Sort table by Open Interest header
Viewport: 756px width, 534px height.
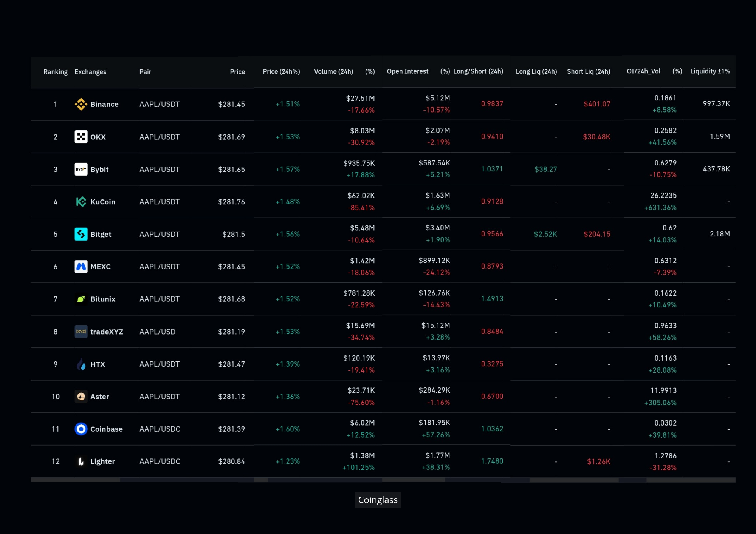(407, 71)
